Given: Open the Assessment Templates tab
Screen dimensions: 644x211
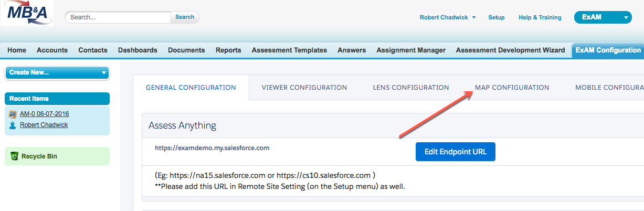Looking at the screenshot, I should coord(289,50).
